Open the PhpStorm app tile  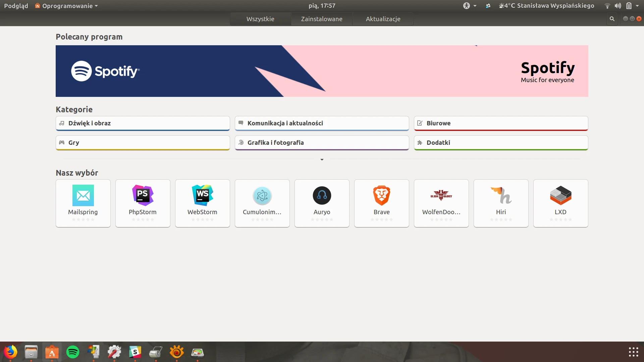[x=143, y=203]
